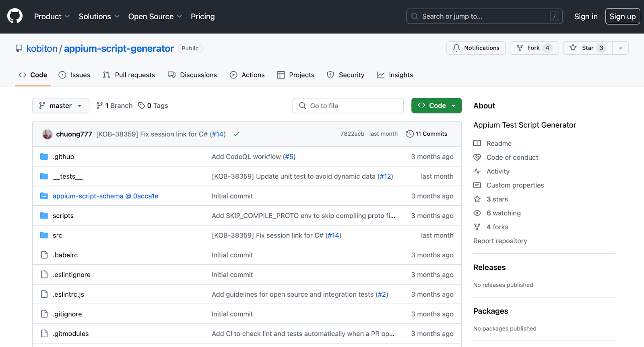This screenshot has width=644, height=347.
Task: Click the Report repository link
Action: point(500,241)
